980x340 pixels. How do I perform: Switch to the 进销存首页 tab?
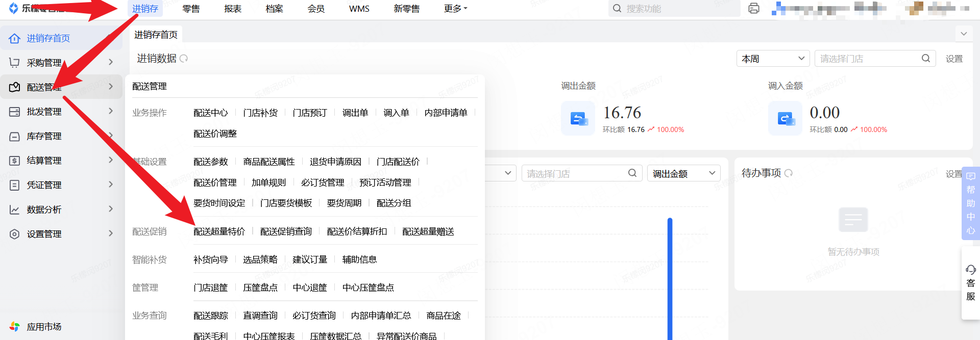click(x=156, y=35)
